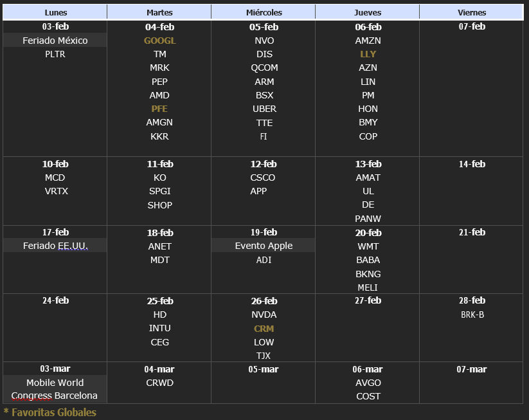Select the MDT ticker
The image size is (529, 420).
[159, 260]
